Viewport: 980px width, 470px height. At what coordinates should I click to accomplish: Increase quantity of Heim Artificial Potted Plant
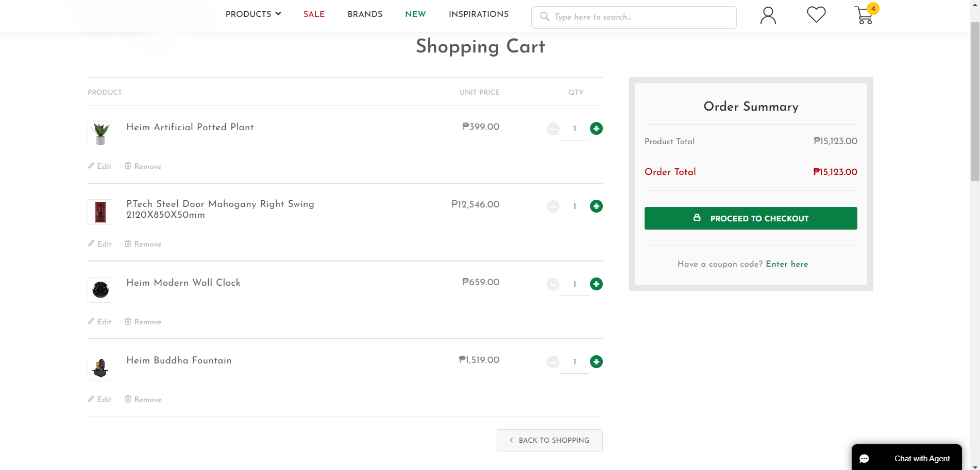coord(596,129)
